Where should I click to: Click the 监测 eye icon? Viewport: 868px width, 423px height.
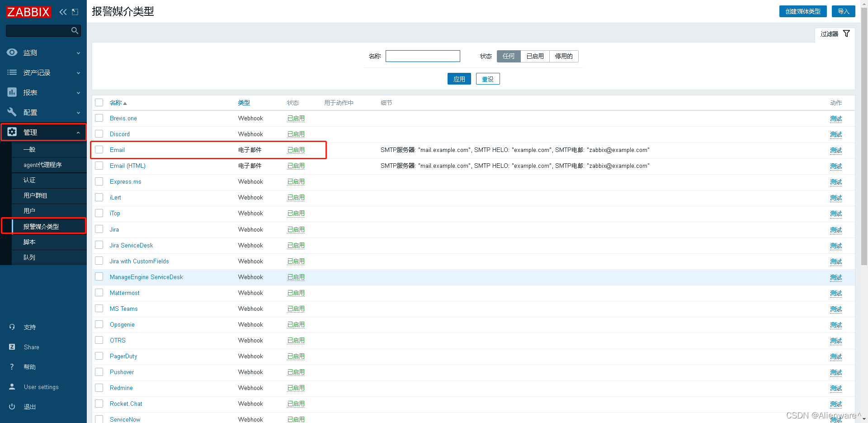[12, 52]
